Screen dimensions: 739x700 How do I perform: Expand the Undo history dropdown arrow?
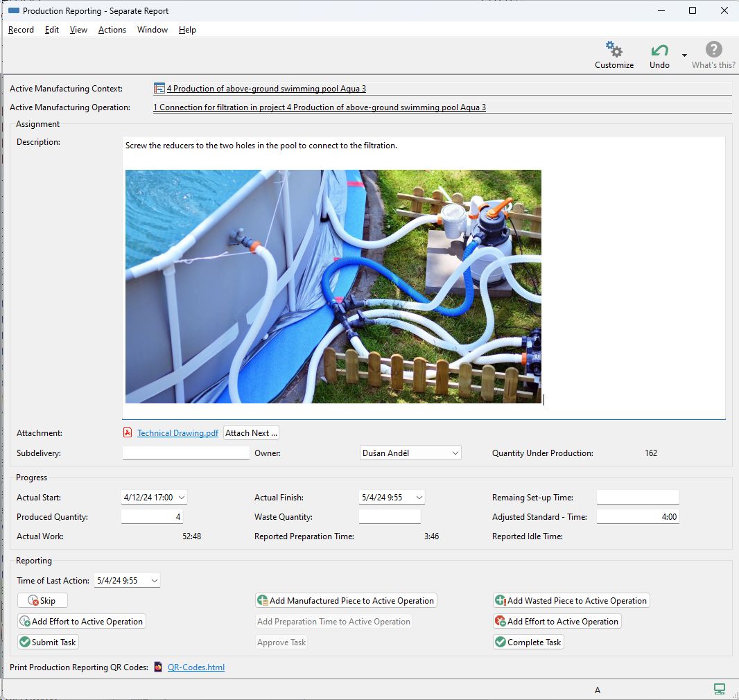click(x=684, y=55)
